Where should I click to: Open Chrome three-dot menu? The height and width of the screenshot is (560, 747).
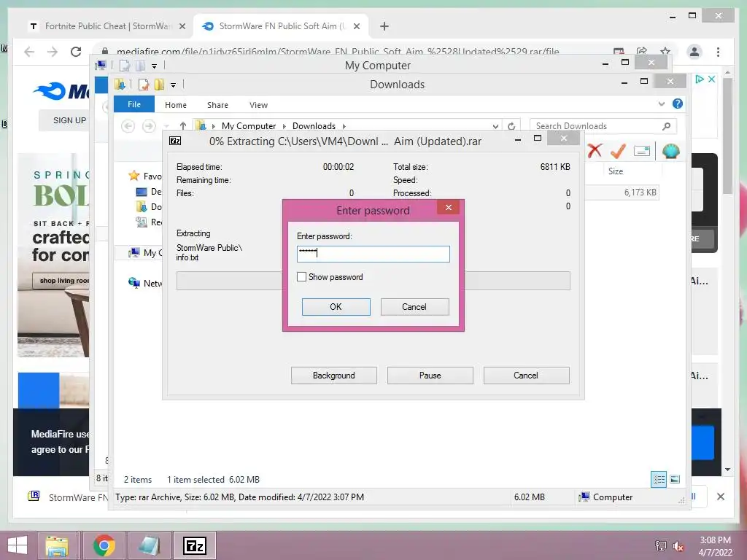pyautogui.click(x=718, y=52)
